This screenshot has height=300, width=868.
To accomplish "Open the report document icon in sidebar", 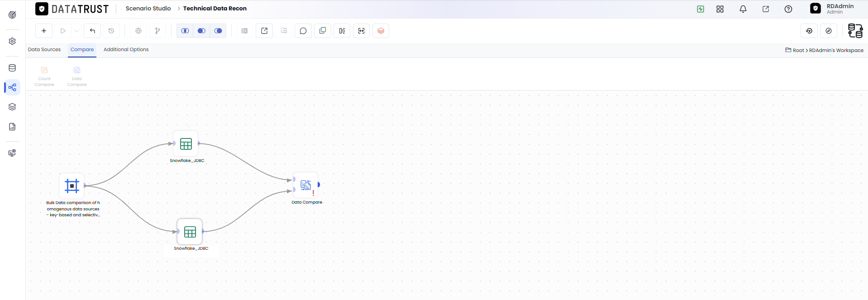I will coord(12,127).
